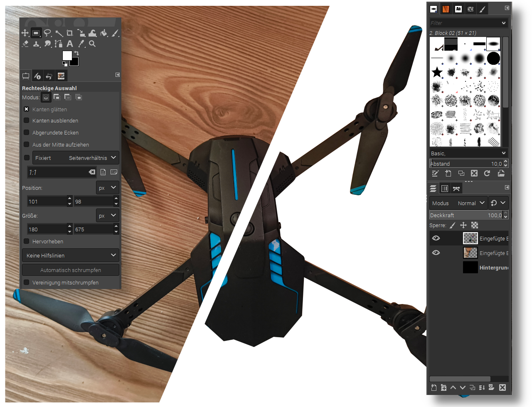Open the Basic brush tag dropdown
This screenshot has height=407, width=532.
point(469,153)
